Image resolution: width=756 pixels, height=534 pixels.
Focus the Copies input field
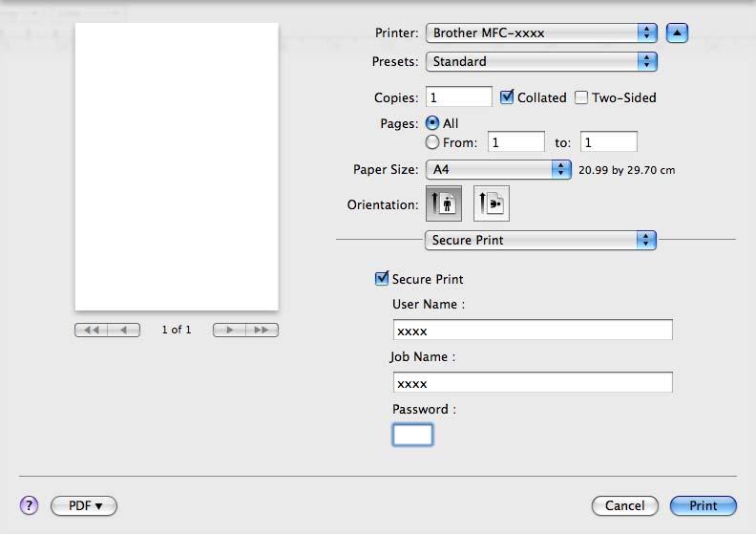tap(459, 96)
